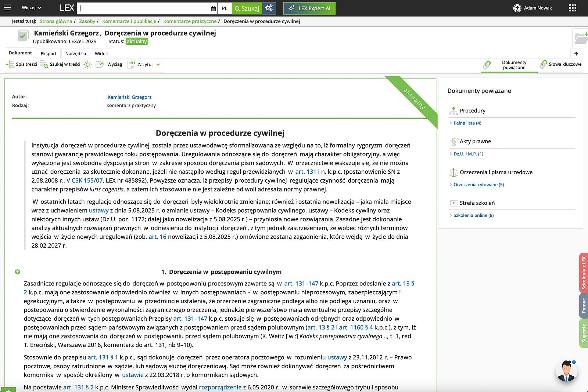Expand the Zacytuj dropdown arrow
Viewport: 588px width, 392px height.
pyautogui.click(x=158, y=65)
